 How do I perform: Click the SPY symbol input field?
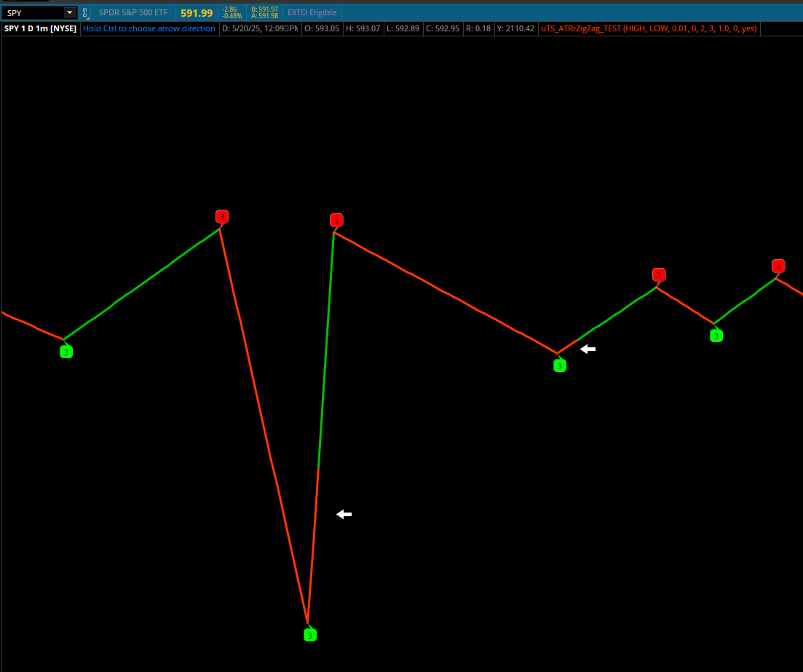tap(33, 12)
